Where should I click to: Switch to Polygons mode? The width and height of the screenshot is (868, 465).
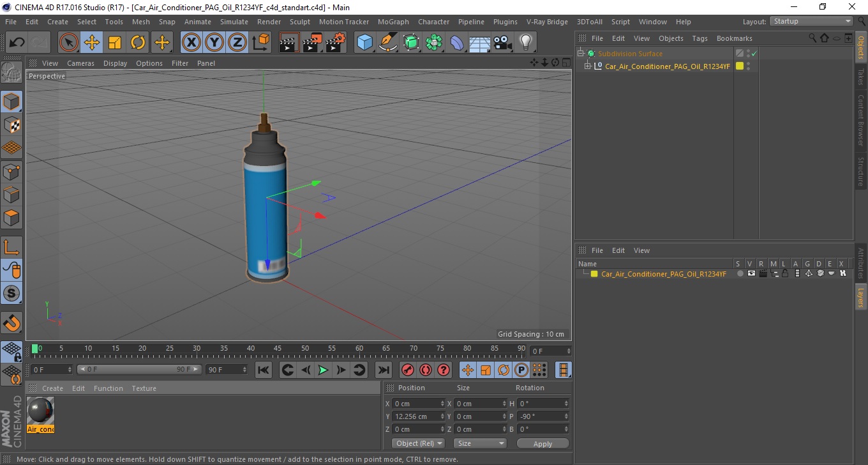11,217
